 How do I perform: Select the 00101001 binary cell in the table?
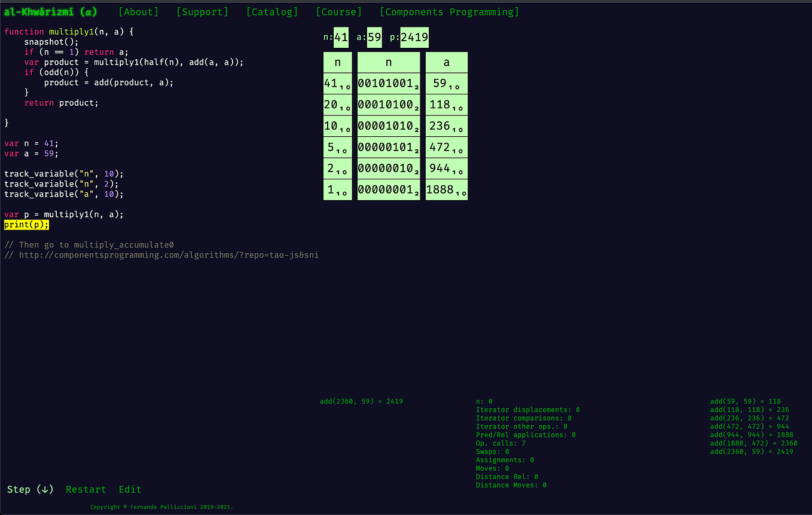click(x=388, y=83)
